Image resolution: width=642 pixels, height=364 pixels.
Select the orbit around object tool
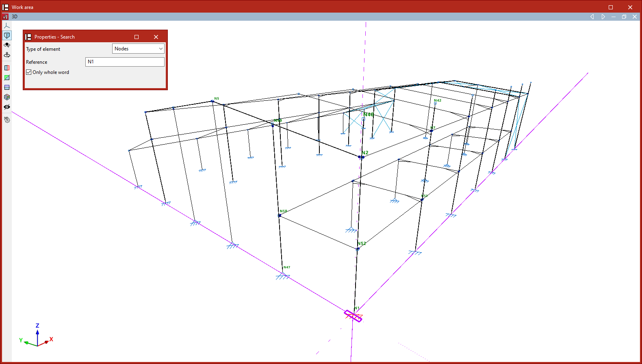7,45
